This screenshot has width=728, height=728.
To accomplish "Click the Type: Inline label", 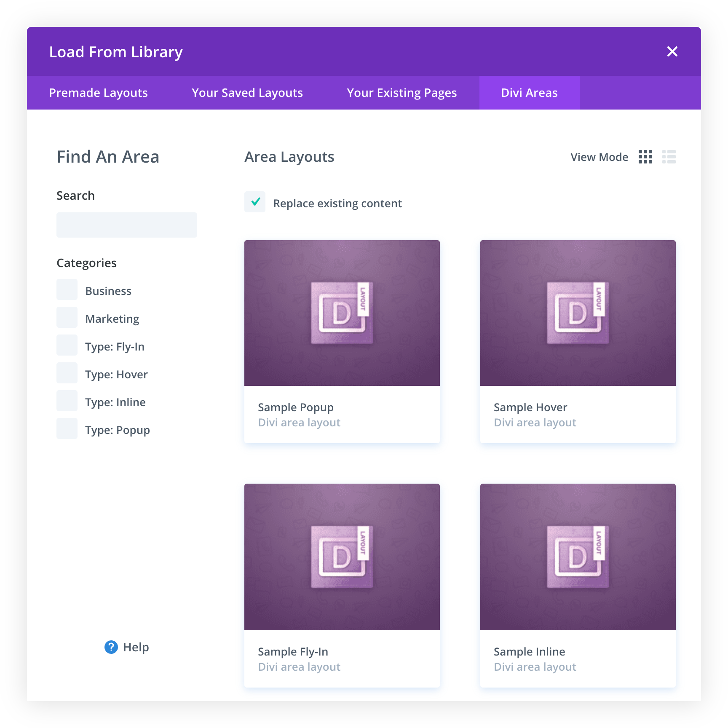I will [x=115, y=402].
